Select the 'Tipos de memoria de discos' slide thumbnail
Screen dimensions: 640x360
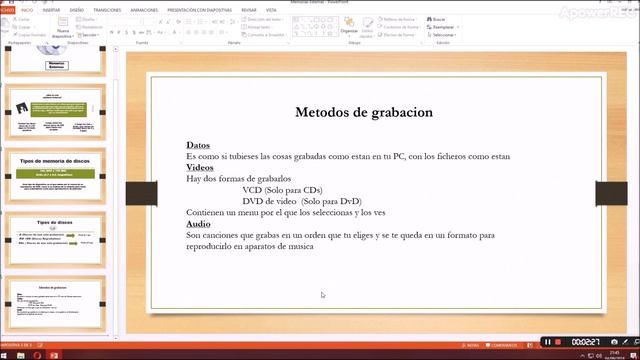pyautogui.click(x=55, y=176)
